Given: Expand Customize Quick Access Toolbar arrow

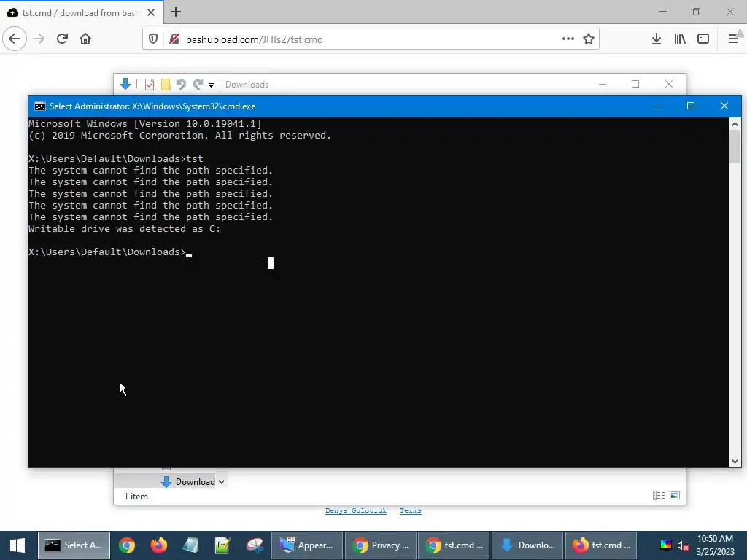Looking at the screenshot, I should 211,85.
